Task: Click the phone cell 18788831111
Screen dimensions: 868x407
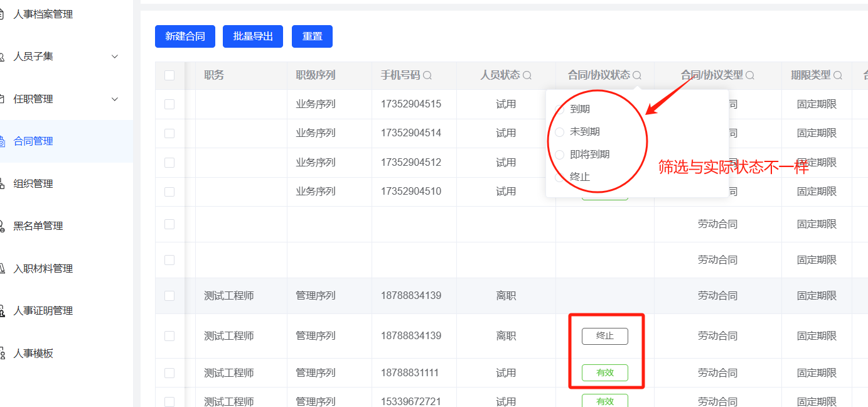Action: point(411,373)
